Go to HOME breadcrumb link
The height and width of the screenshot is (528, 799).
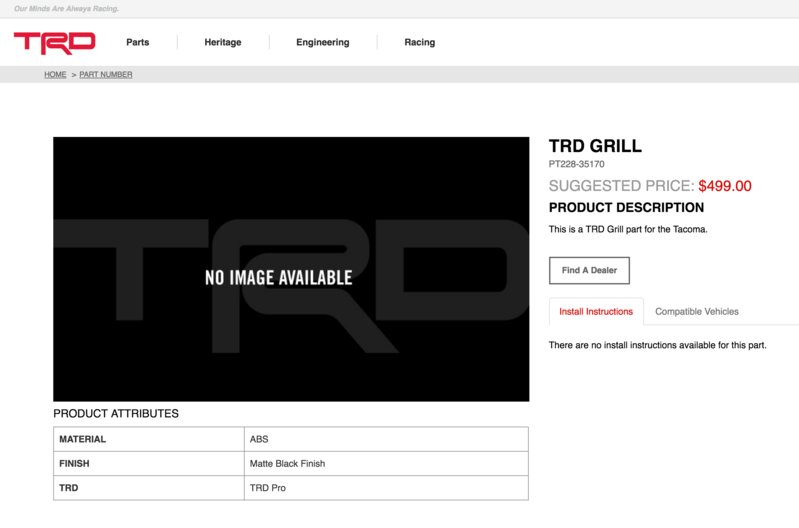coord(55,74)
